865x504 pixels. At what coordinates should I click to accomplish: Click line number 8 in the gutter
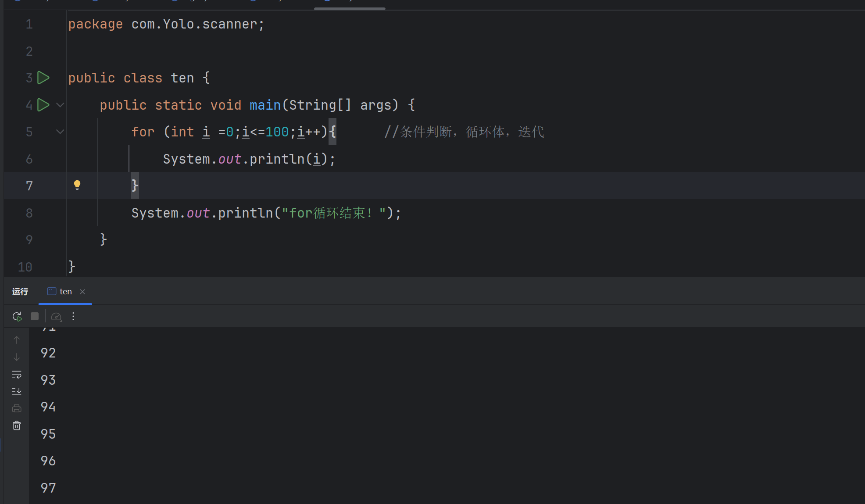pyautogui.click(x=29, y=213)
